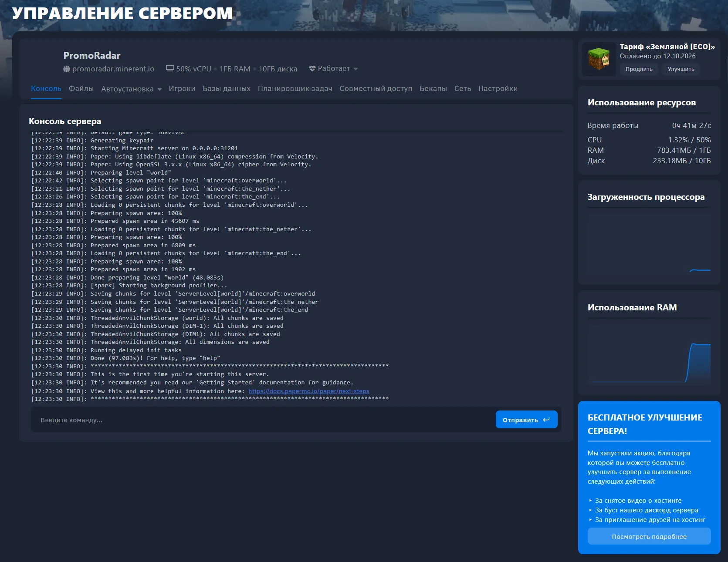Click the disk value 233.18МБ / 10ГБ
728x562 pixels.
click(681, 161)
